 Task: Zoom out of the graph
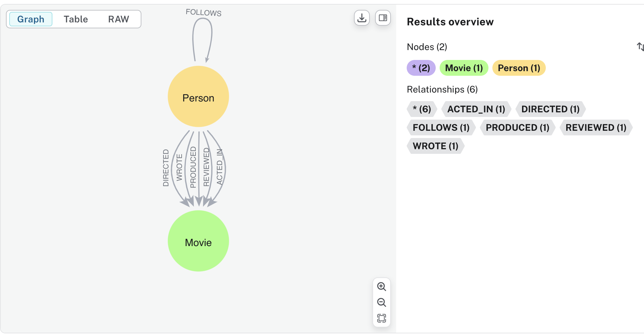point(382,302)
